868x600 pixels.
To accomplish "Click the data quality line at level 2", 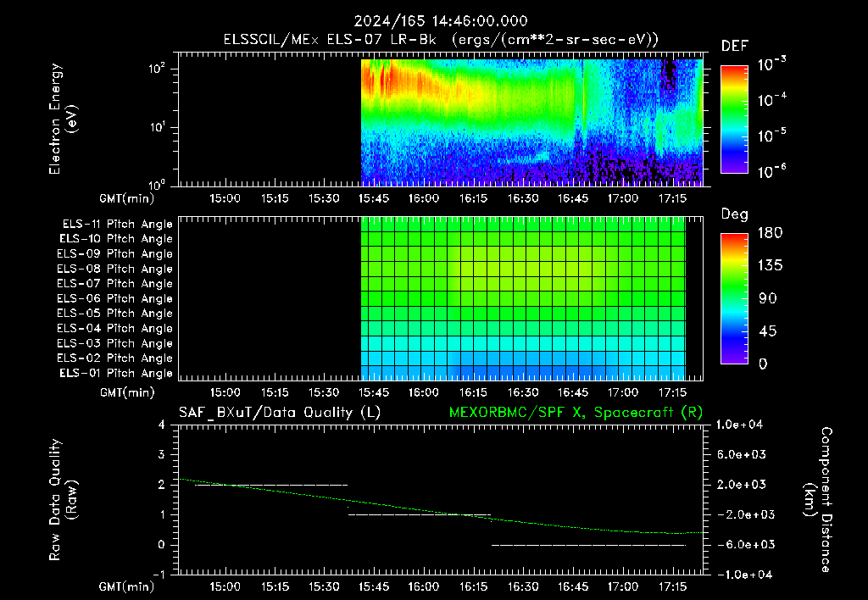I will (271, 485).
